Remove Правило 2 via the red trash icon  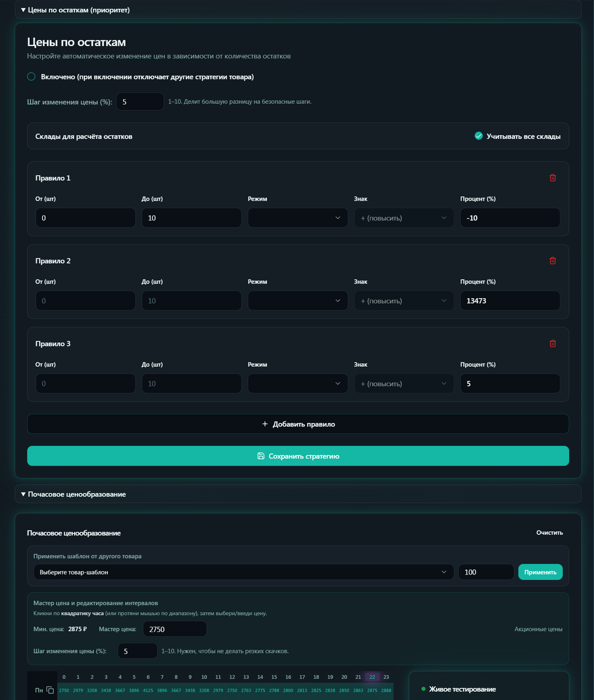click(x=553, y=261)
